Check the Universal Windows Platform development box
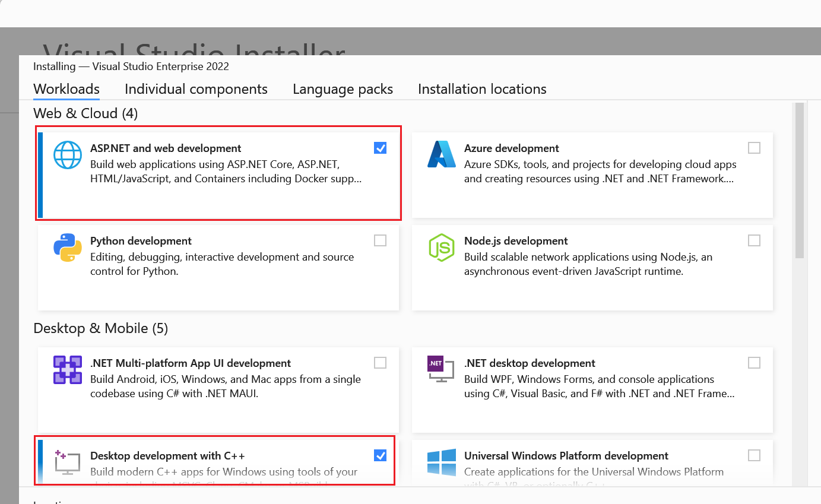Image resolution: width=821 pixels, height=504 pixels. tap(754, 455)
